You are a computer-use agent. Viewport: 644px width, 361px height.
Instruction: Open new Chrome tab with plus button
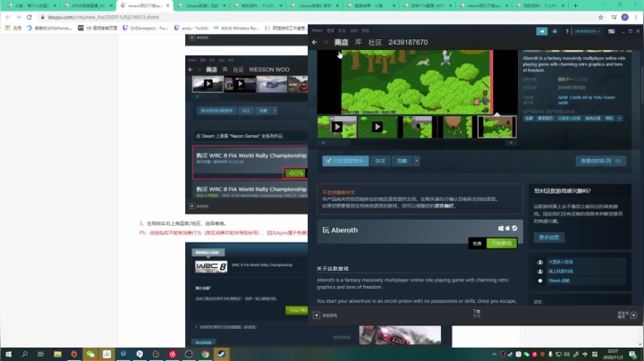point(575,5)
